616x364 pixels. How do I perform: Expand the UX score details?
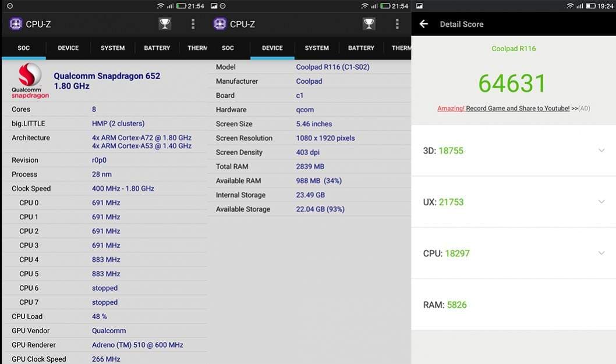point(601,202)
